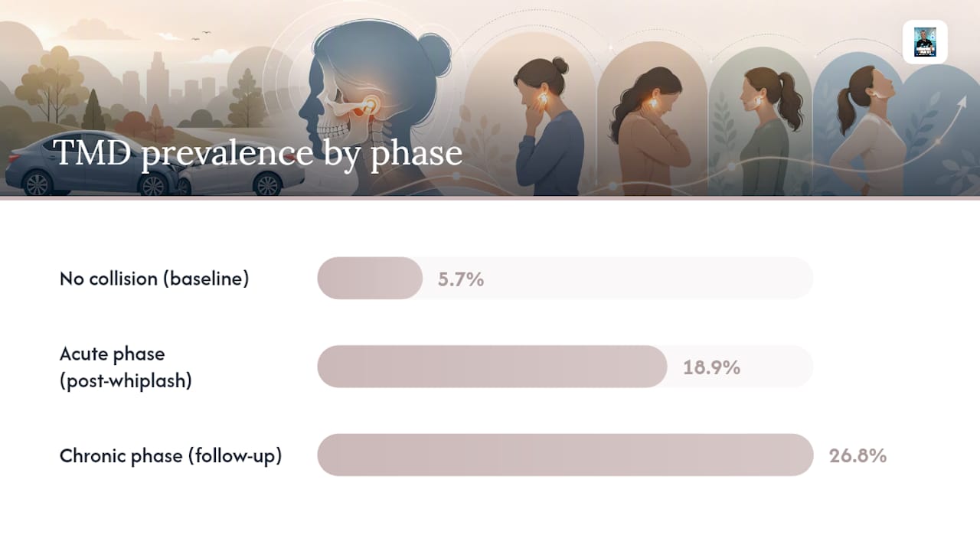Click the ponytailed woman in green top

point(766,130)
